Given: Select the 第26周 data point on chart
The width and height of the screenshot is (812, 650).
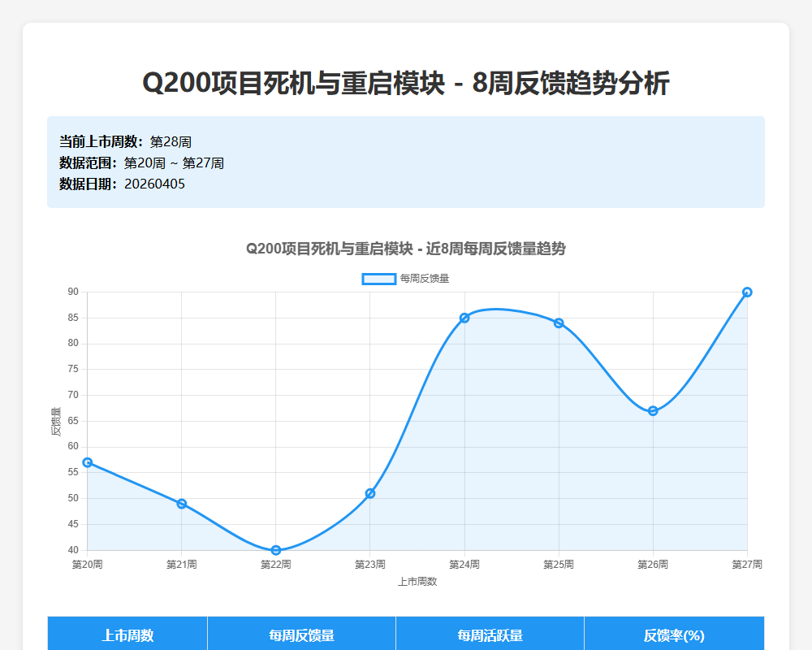Looking at the screenshot, I should point(653,411).
